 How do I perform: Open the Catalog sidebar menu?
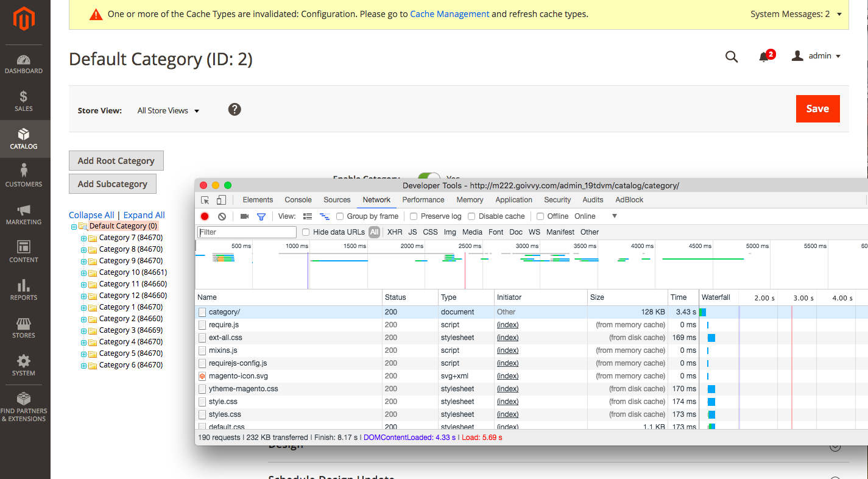click(24, 138)
